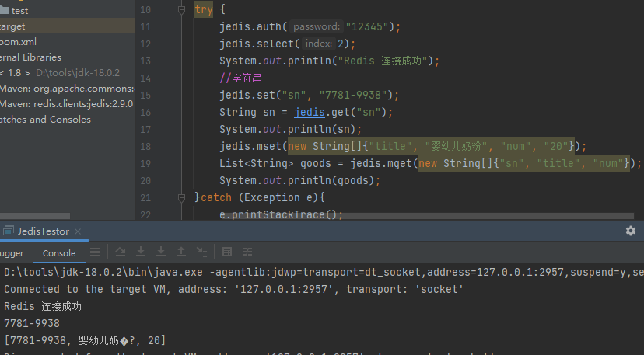Viewport: 644px width, 355px height.
Task: Click the Force Step Into icon
Action: [x=161, y=252]
